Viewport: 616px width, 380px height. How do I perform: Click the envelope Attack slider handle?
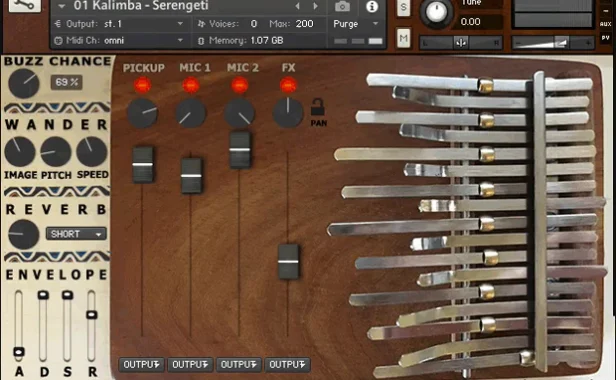tap(19, 352)
